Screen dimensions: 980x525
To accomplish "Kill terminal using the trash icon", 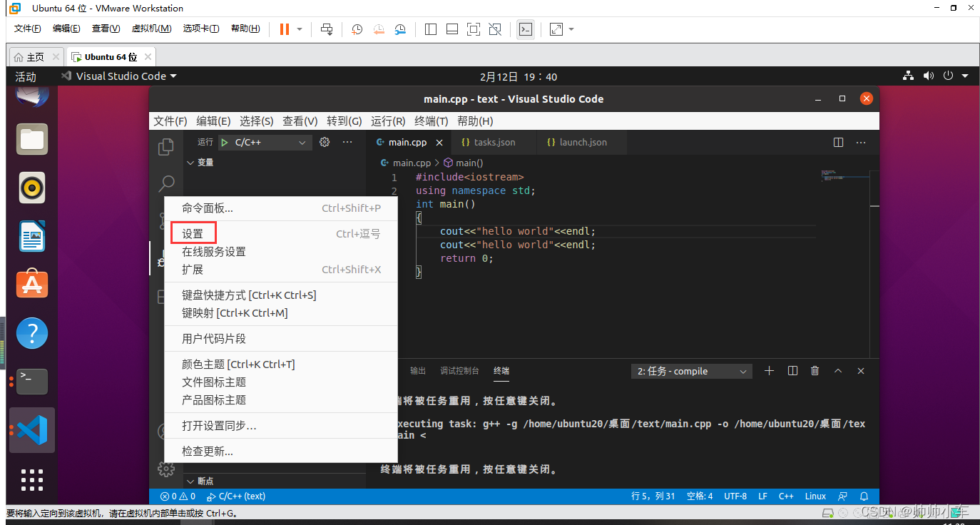I will [x=815, y=371].
